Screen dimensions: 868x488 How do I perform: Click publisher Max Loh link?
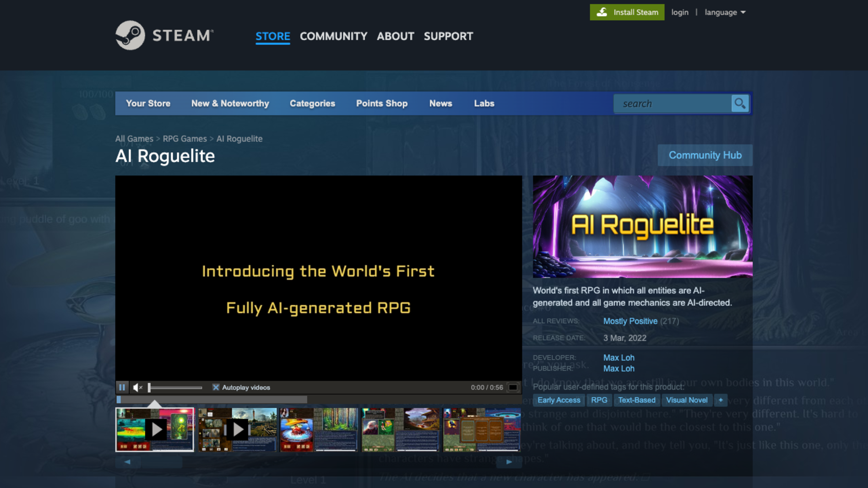pyautogui.click(x=619, y=368)
